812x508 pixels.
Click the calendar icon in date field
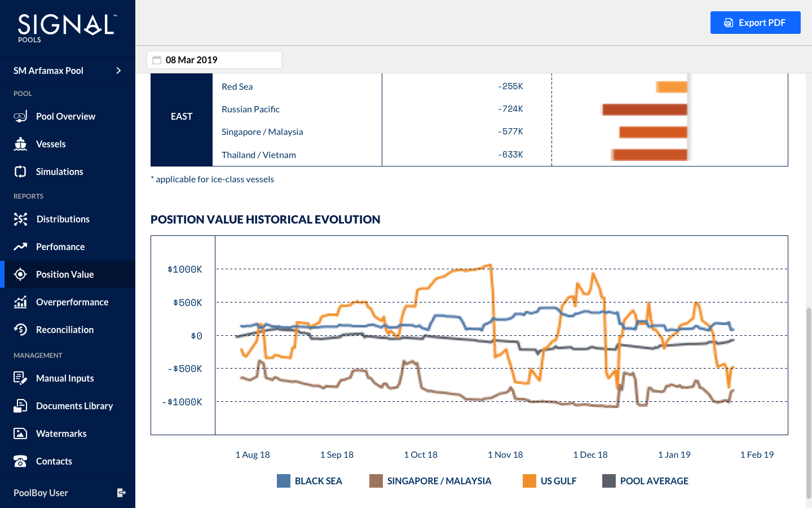[157, 60]
